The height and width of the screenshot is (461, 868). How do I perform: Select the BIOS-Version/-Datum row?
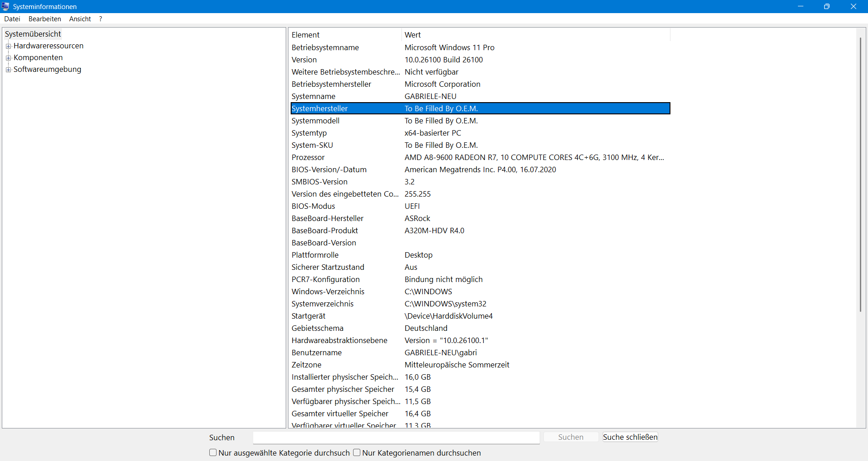pyautogui.click(x=480, y=169)
